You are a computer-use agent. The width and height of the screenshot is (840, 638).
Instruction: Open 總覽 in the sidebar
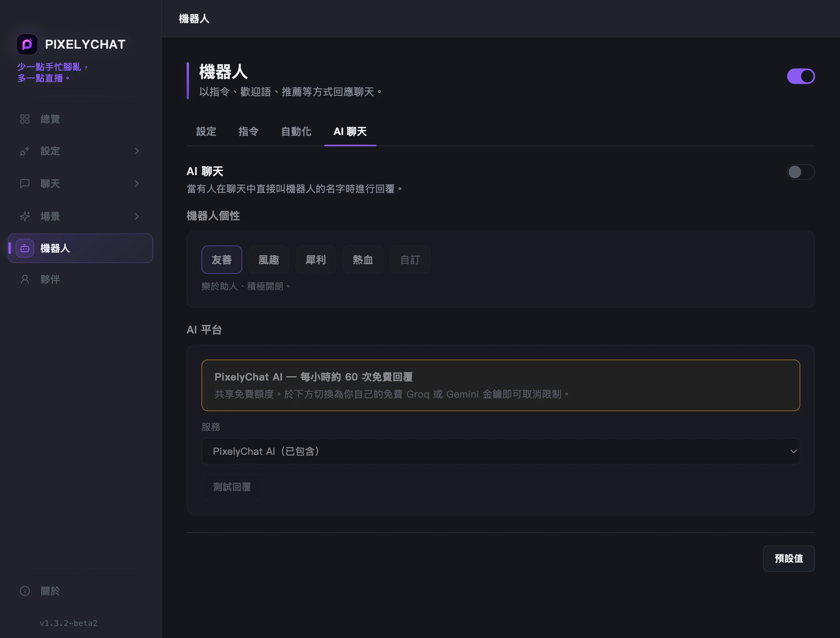[80, 119]
